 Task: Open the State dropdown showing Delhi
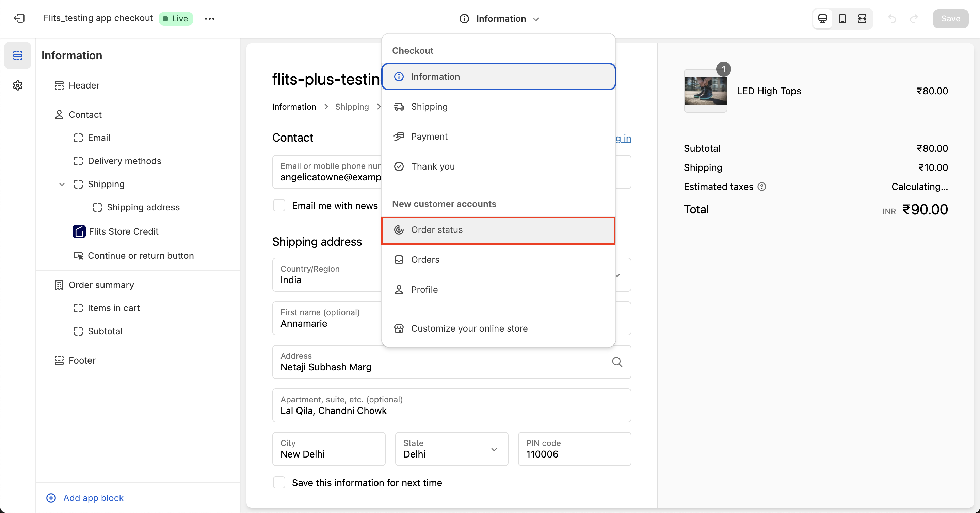[452, 449]
